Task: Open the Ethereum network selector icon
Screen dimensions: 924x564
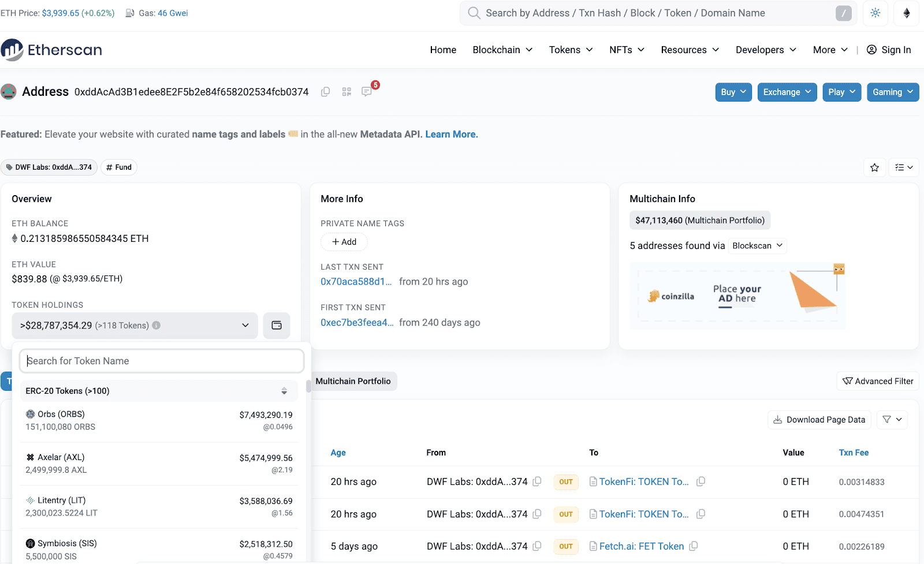Action: coord(907,13)
